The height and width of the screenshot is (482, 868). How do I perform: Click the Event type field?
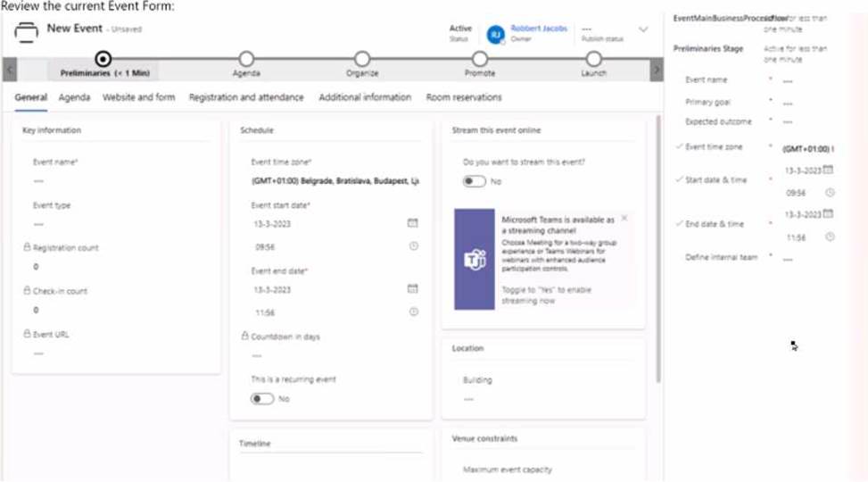click(x=116, y=224)
